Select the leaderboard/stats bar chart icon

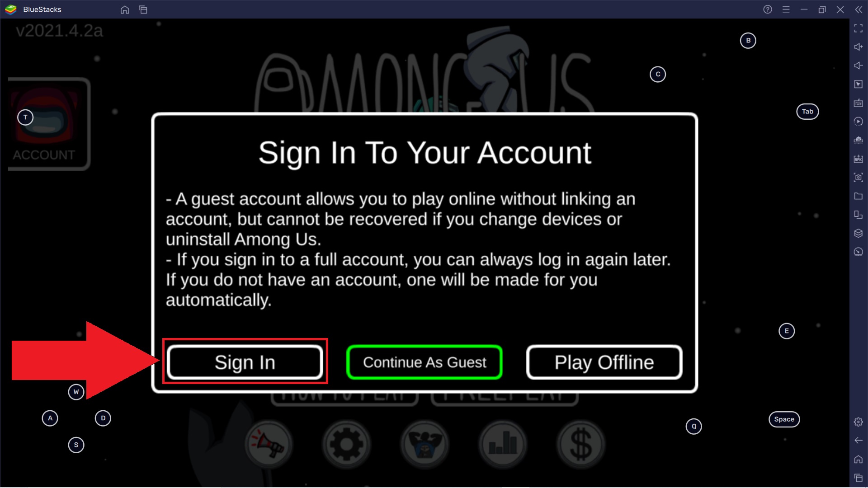[x=503, y=443]
